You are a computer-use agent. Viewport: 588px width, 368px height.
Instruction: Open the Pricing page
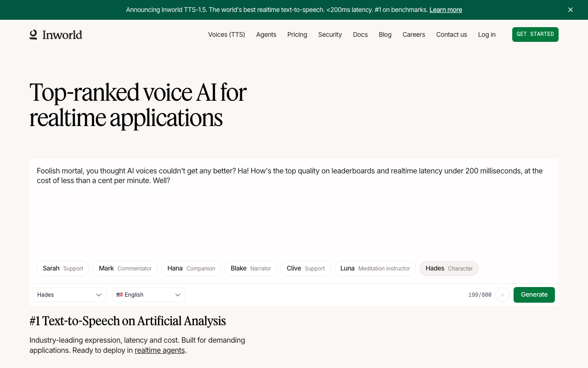click(297, 34)
